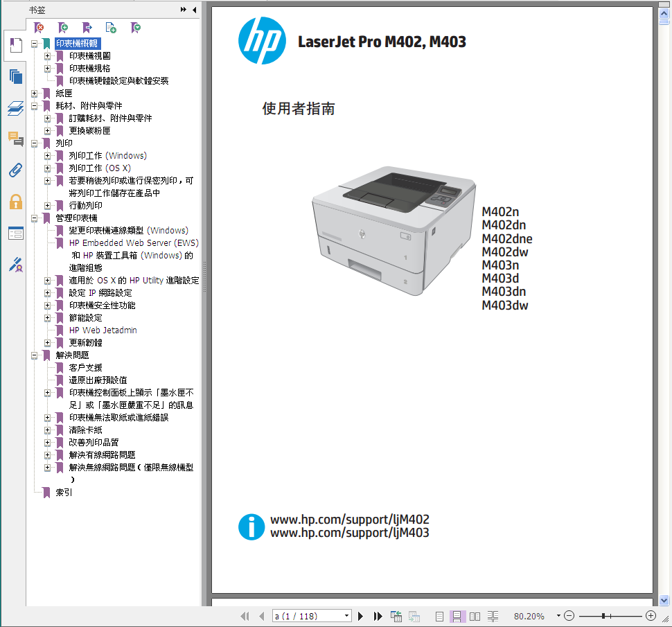Open the 客戶支援 bookmark

[86, 367]
